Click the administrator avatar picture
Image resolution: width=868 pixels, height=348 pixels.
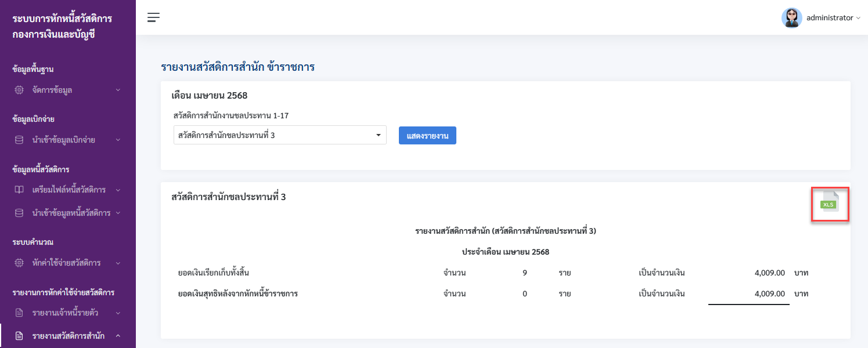tap(791, 18)
